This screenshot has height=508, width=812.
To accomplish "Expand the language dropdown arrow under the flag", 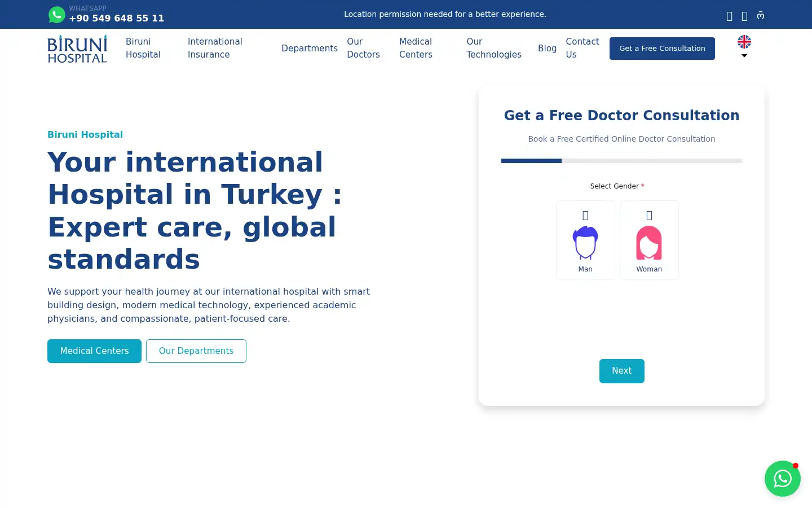I will pyautogui.click(x=744, y=55).
